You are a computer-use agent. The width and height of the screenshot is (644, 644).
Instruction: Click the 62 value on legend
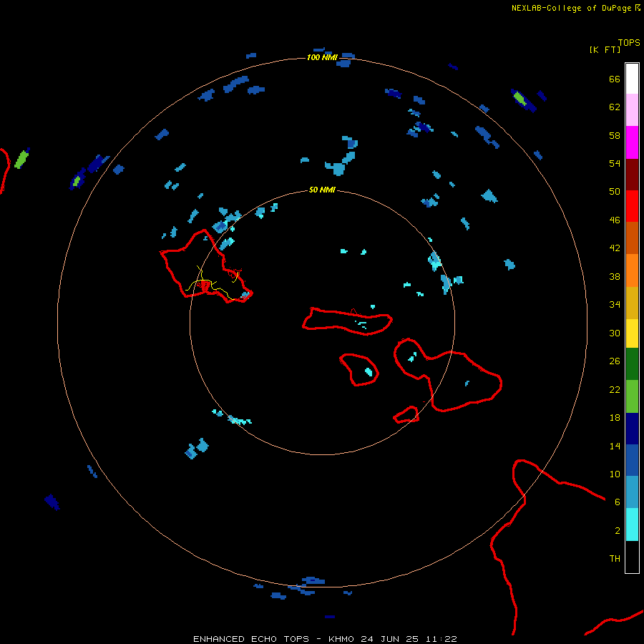coord(615,107)
